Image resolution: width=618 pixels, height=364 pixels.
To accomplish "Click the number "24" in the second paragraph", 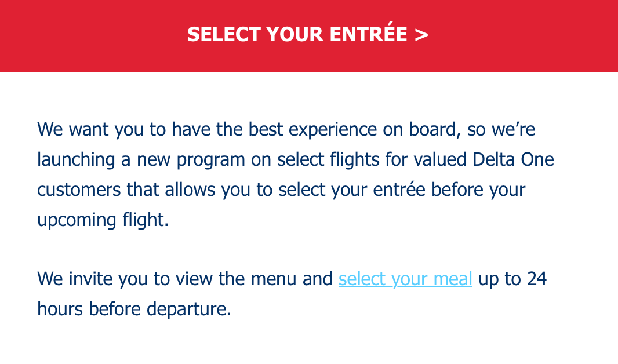I will click(x=537, y=279).
